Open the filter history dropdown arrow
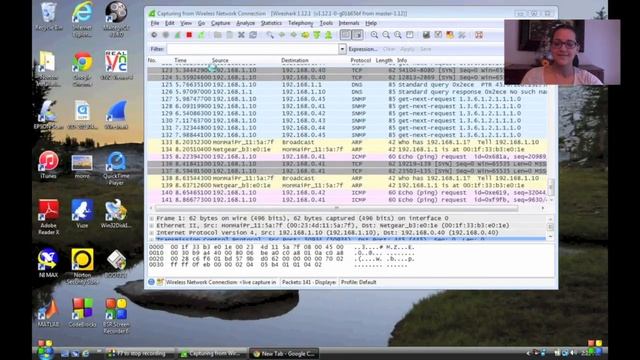Screen dimensions: 640x360 pos(342,49)
